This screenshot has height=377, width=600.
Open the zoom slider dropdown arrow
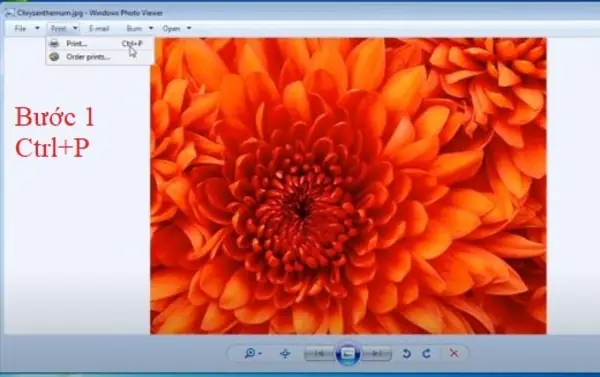[x=260, y=354]
